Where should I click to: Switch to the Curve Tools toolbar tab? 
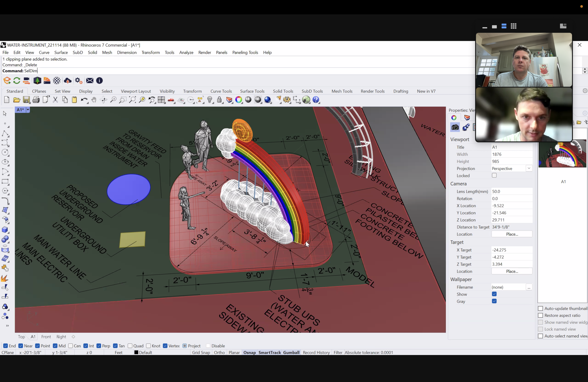point(221,91)
